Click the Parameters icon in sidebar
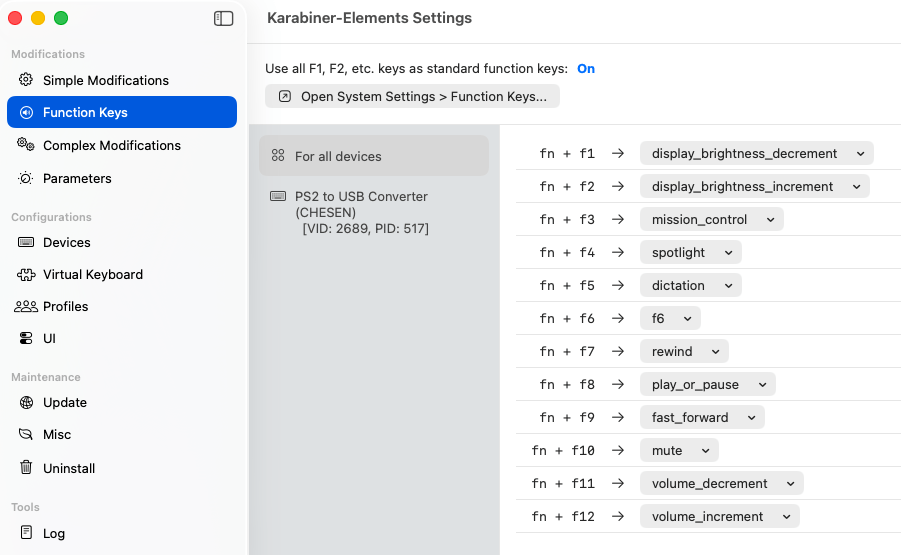The height and width of the screenshot is (555, 901). pyautogui.click(x=26, y=178)
